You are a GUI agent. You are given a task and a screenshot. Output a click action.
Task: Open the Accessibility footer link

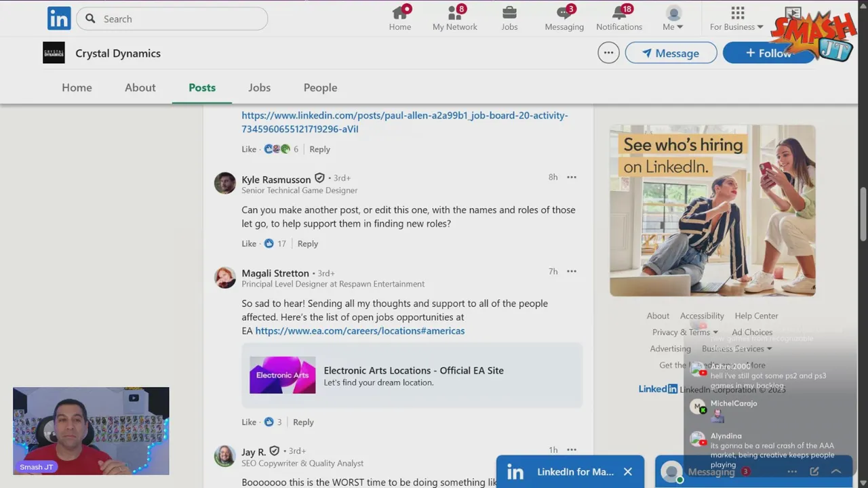[702, 316]
